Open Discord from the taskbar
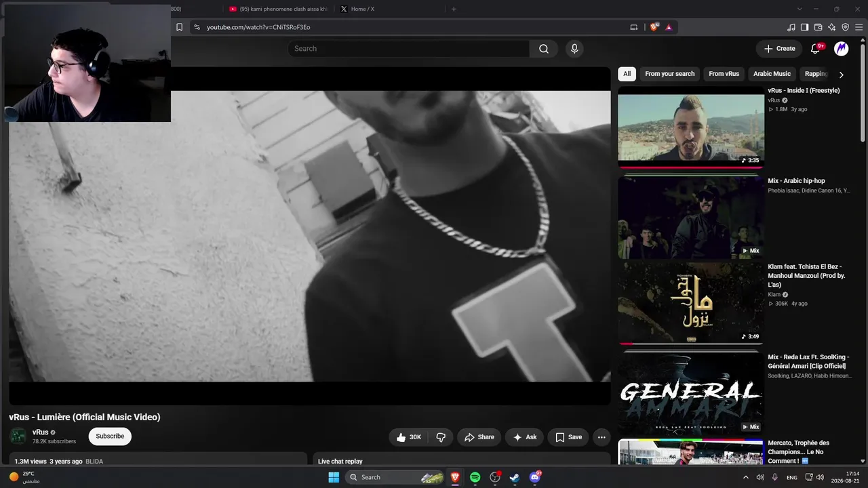Screen dimensions: 868x488 pyautogui.click(x=534, y=477)
